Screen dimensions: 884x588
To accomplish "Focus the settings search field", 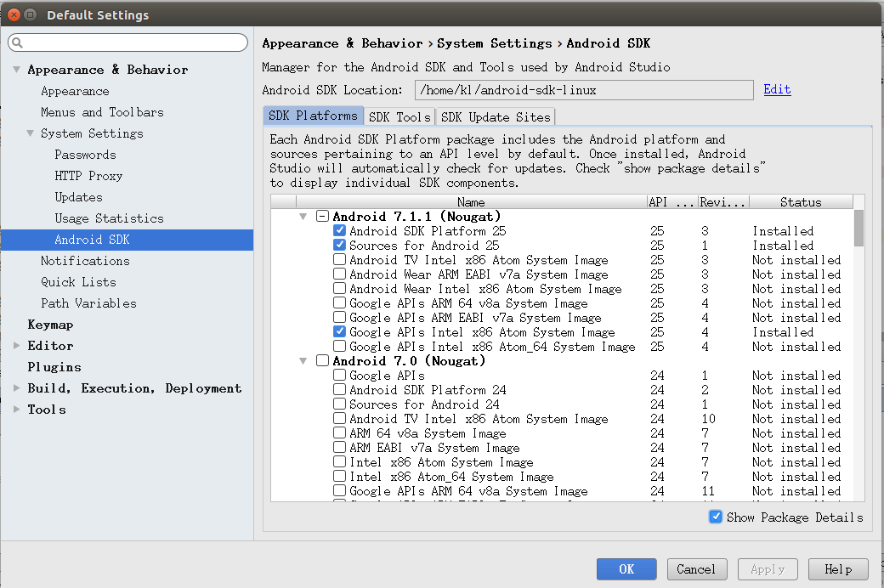I will 128,42.
